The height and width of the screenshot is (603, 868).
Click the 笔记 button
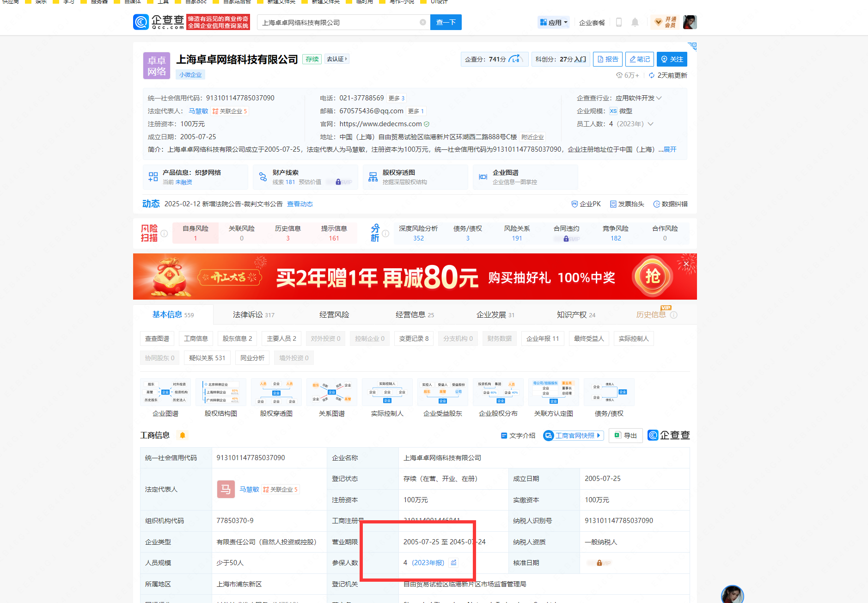click(x=640, y=59)
